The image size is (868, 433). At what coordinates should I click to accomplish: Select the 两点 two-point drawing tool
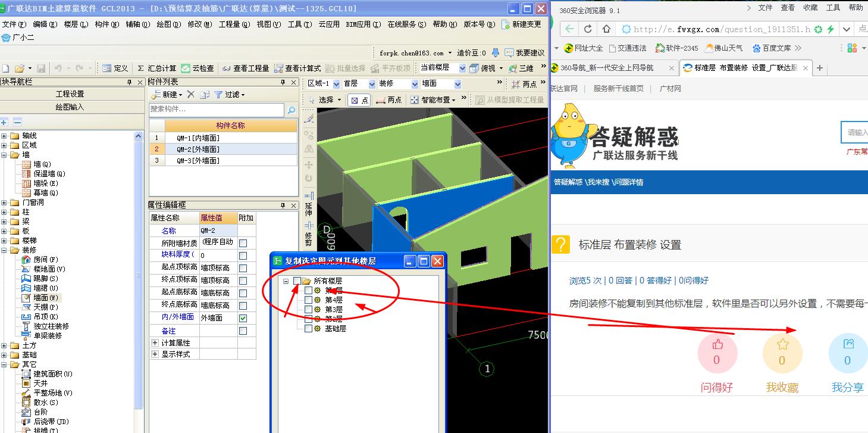point(389,100)
